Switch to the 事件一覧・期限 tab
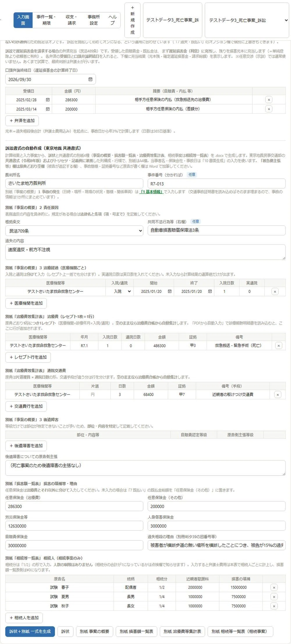 (x=46, y=20)
